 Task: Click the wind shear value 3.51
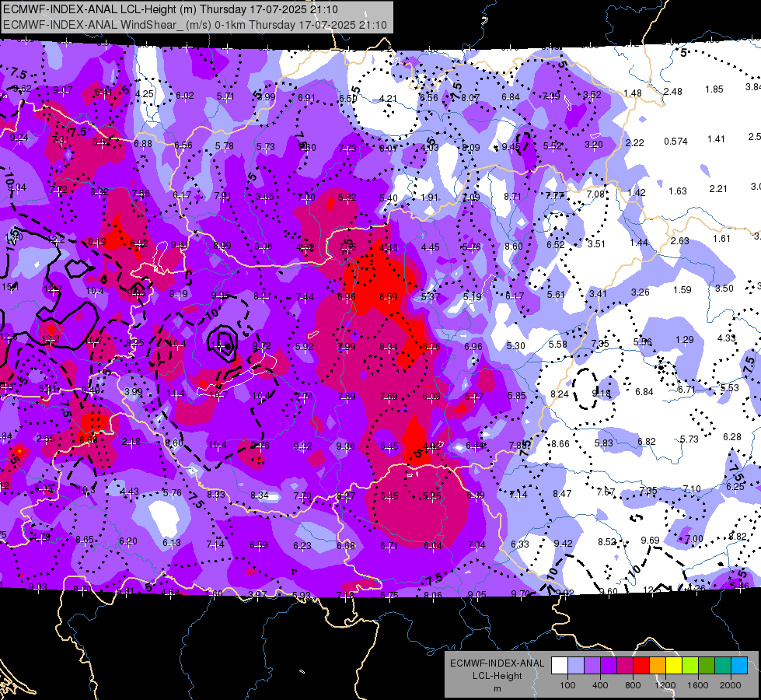click(596, 244)
